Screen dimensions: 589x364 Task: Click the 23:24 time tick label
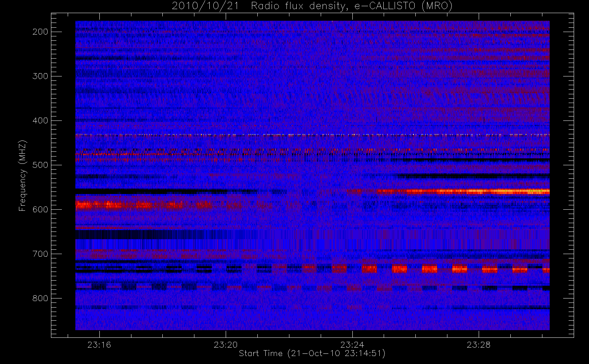coord(352,345)
